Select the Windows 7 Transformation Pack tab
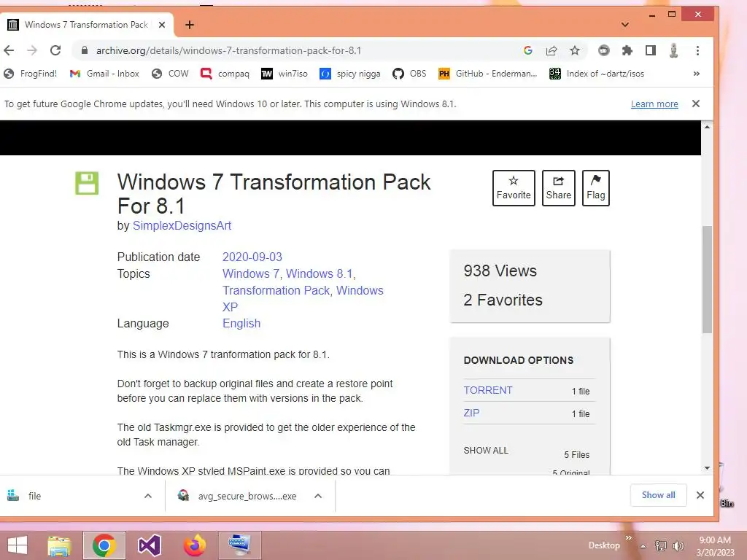 pos(86,25)
